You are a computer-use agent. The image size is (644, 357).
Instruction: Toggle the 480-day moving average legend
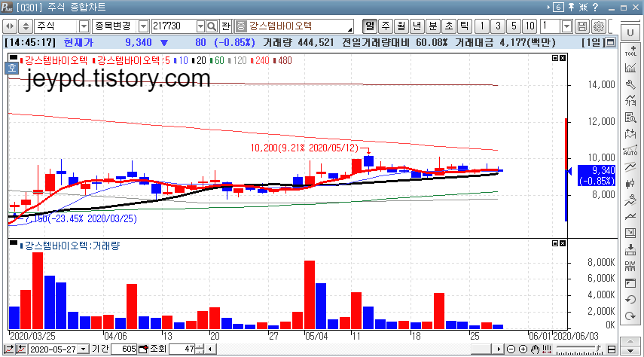tap(282, 61)
